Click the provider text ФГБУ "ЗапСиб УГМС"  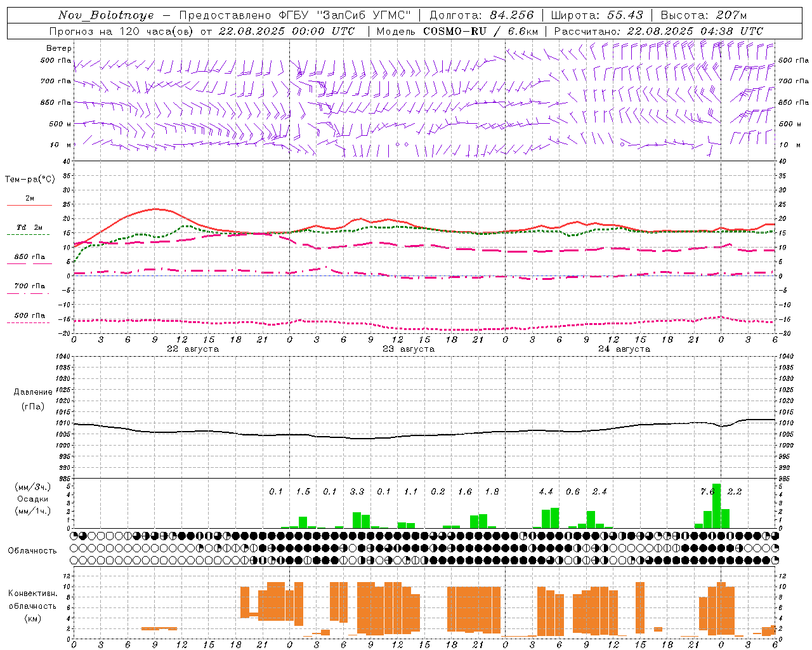coord(345,15)
